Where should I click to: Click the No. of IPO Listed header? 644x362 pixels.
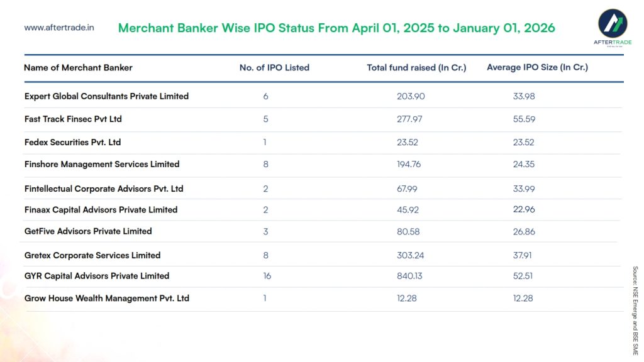pyautogui.click(x=274, y=67)
